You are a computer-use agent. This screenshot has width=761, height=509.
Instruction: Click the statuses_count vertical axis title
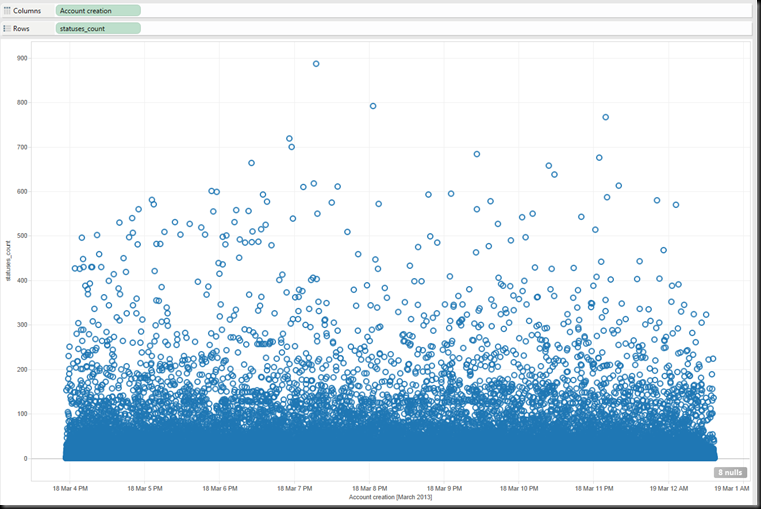pos(8,261)
